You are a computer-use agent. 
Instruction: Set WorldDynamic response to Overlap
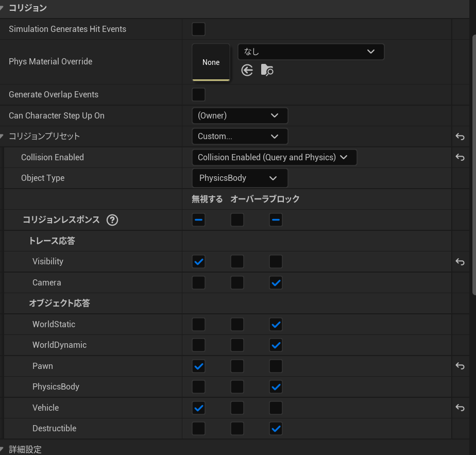click(237, 345)
